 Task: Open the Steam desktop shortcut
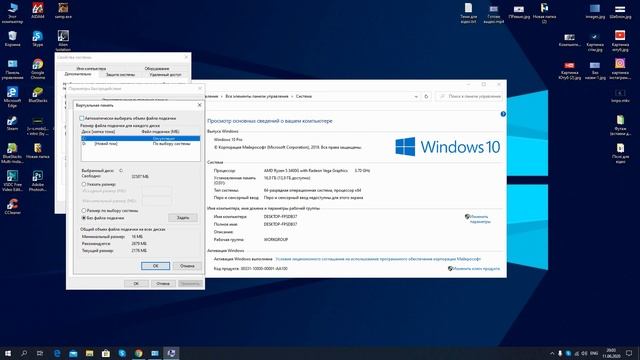click(x=12, y=123)
